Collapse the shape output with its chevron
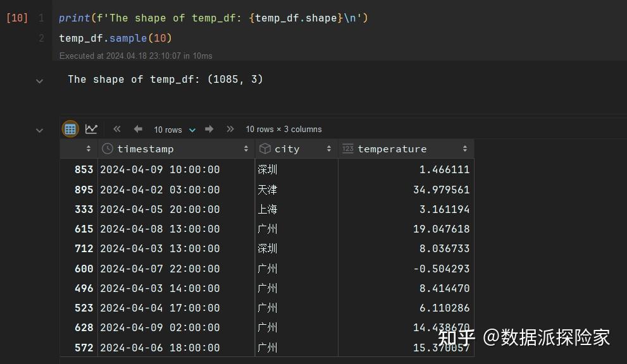The height and width of the screenshot is (364, 627). 39,81
